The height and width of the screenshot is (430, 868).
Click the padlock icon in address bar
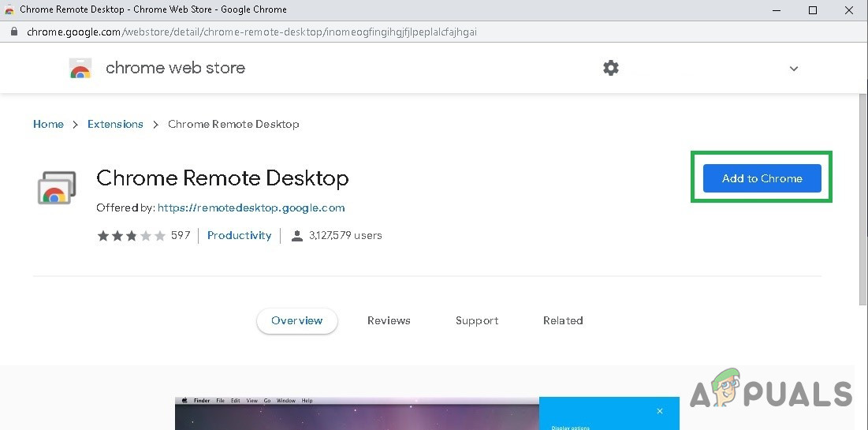pos(13,32)
